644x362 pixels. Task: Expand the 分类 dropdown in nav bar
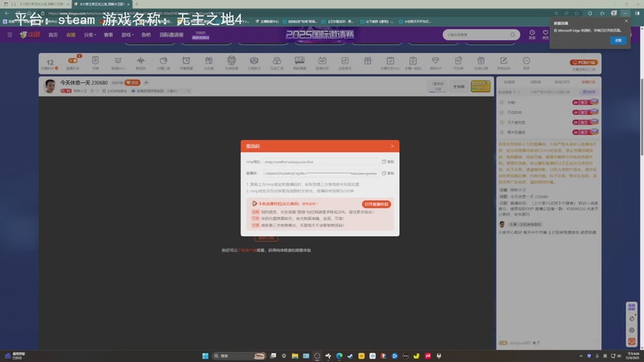pyautogui.click(x=89, y=35)
